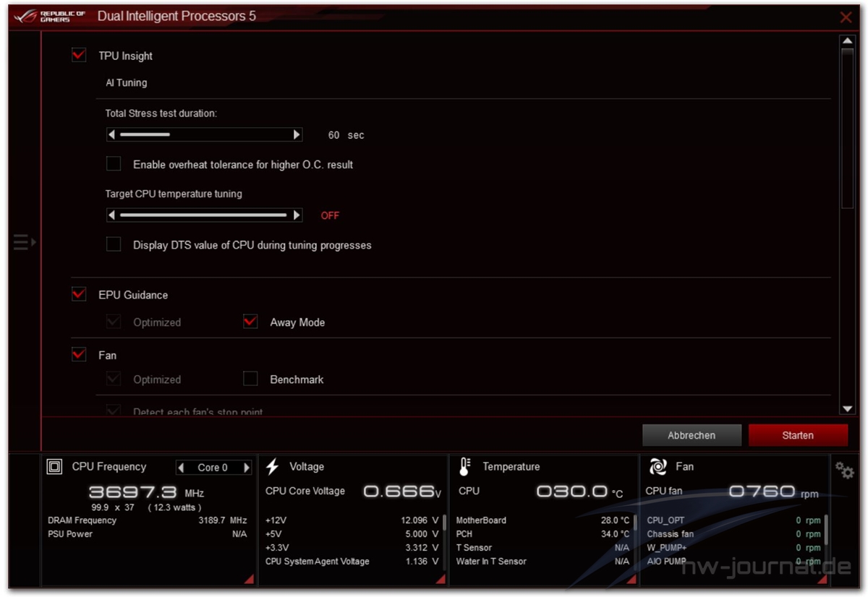
Task: Select next core with right arrow
Action: point(247,468)
